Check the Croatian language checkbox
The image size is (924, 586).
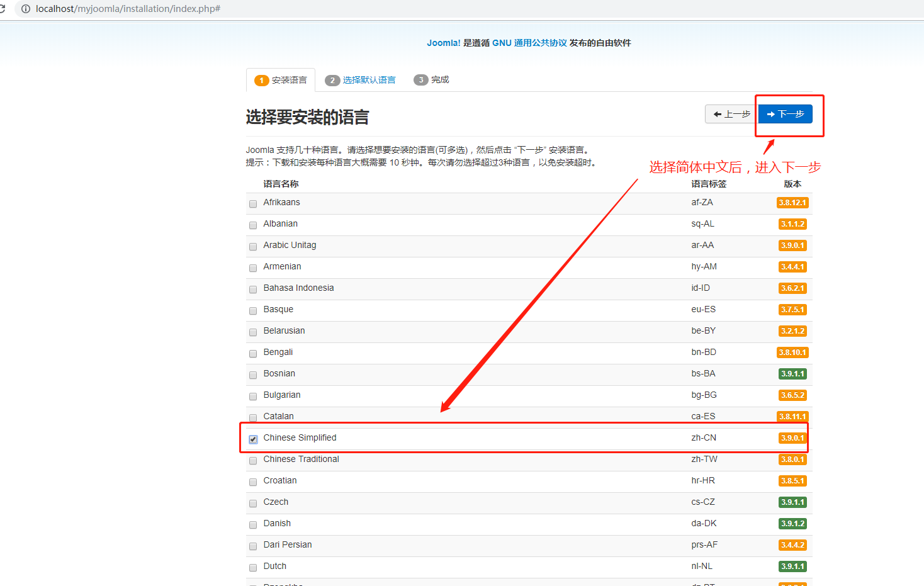tap(253, 482)
